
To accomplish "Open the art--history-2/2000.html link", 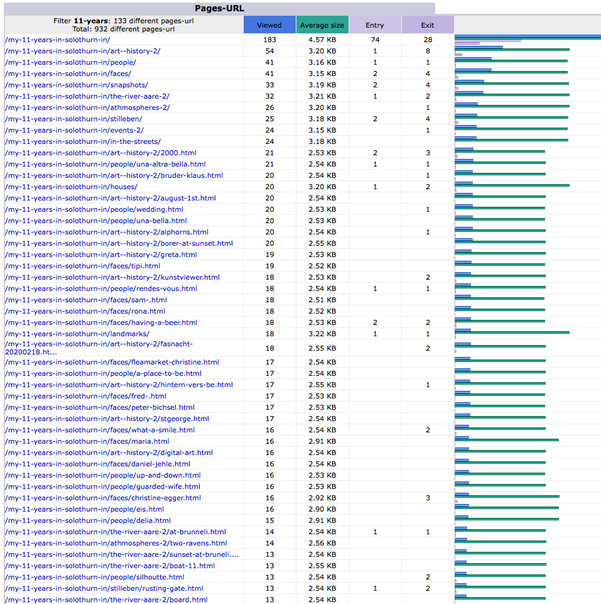I will [101, 153].
